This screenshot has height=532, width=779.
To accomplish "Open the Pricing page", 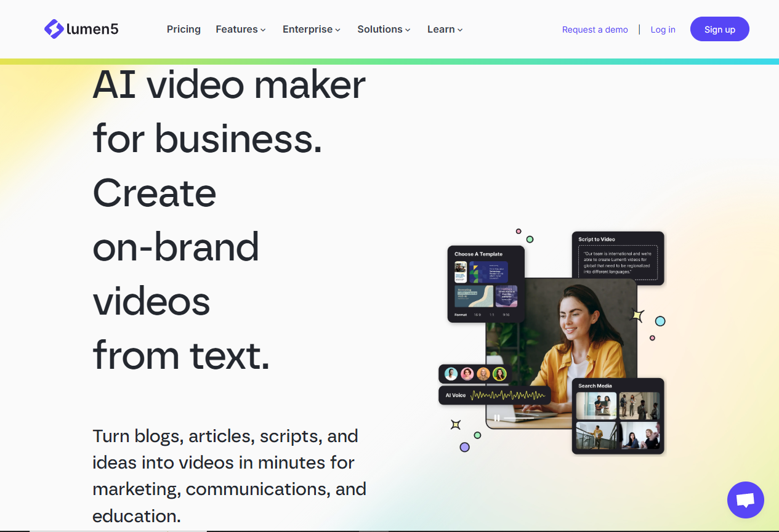I will pyautogui.click(x=184, y=29).
